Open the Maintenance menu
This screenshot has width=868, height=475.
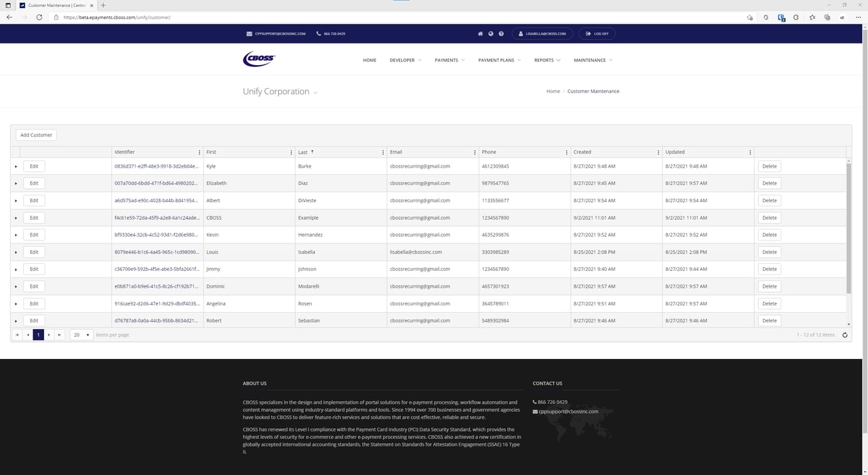[593, 60]
